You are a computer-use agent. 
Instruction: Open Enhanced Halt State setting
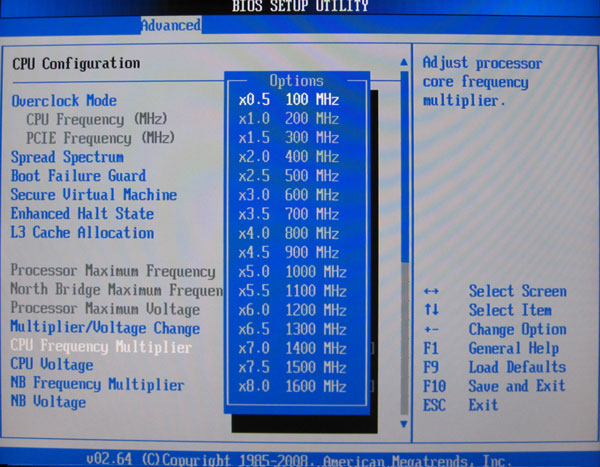tap(82, 213)
